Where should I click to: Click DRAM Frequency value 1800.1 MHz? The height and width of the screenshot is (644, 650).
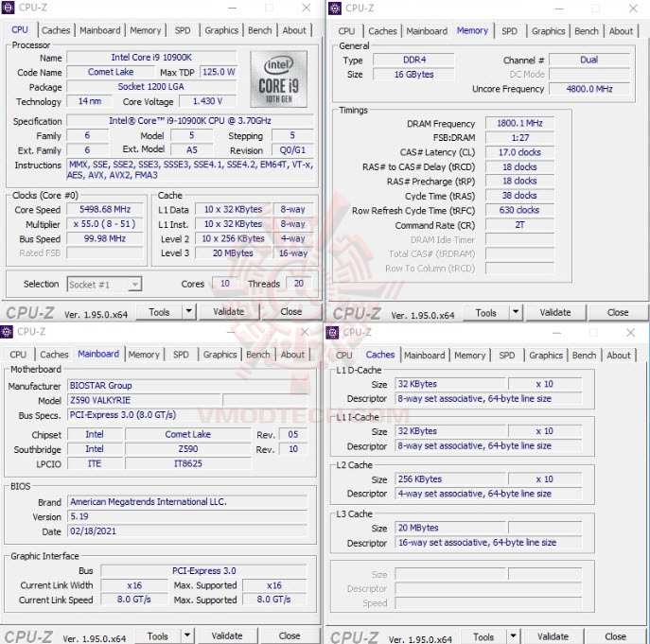click(x=519, y=123)
